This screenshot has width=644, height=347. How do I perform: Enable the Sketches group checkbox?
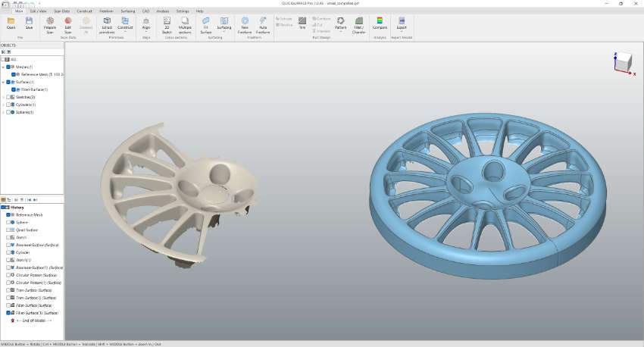point(8,97)
